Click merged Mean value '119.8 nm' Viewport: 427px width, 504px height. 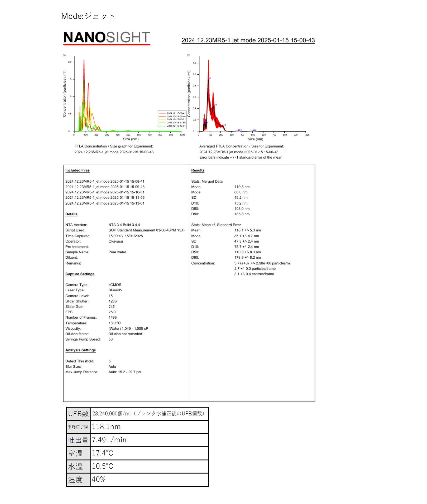pyautogui.click(x=242, y=187)
